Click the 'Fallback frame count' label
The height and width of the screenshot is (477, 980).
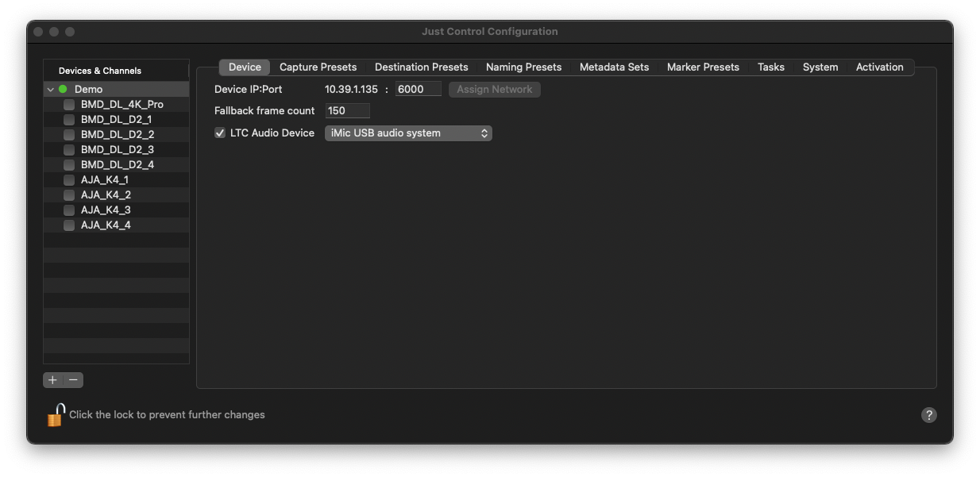(264, 111)
